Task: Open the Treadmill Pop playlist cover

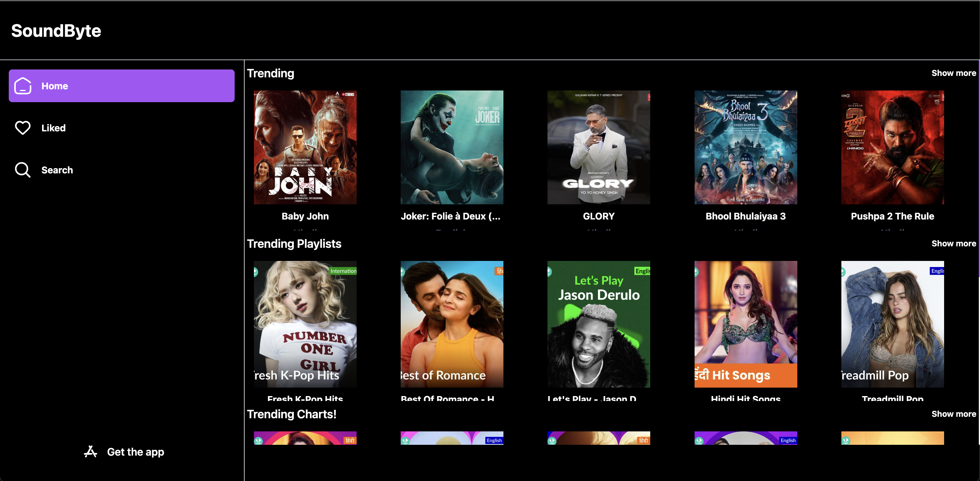Action: pos(892,324)
